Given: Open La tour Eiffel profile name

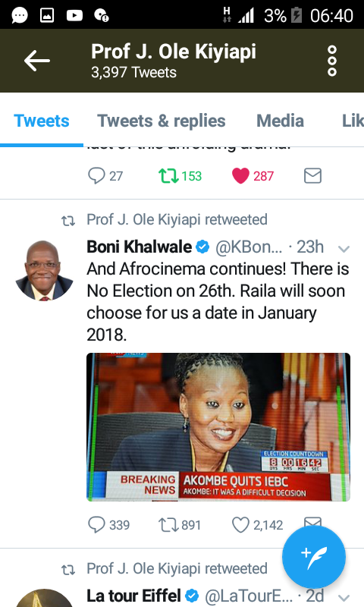Looking at the screenshot, I should (x=133, y=596).
